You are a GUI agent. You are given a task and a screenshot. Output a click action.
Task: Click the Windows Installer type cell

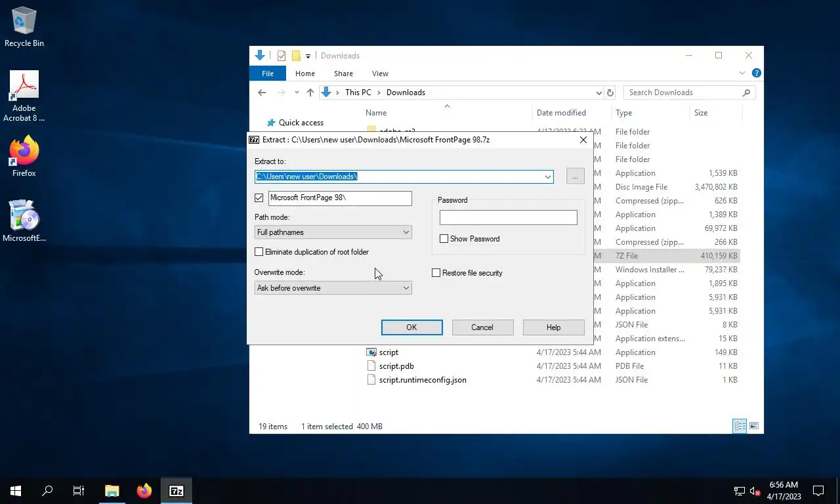coord(650,270)
